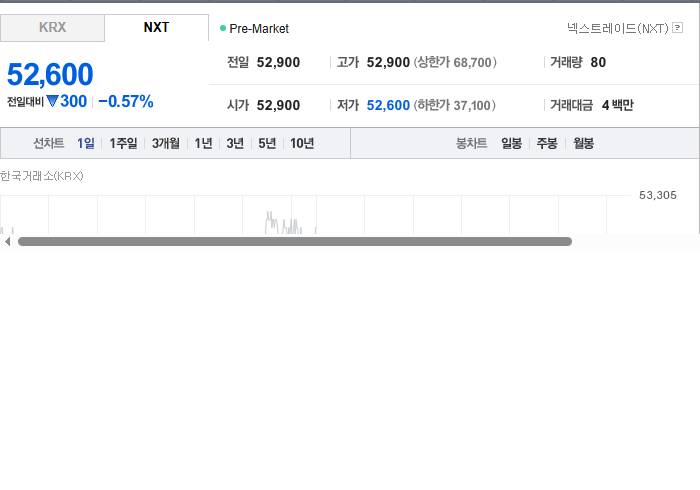Screen dimensions: 700x490
Task: Click the 넥스트레이드(NXT) label
Action: pyautogui.click(x=617, y=28)
